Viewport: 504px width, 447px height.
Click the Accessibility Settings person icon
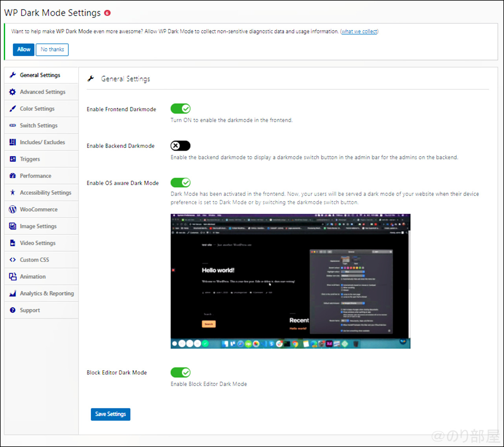13,193
